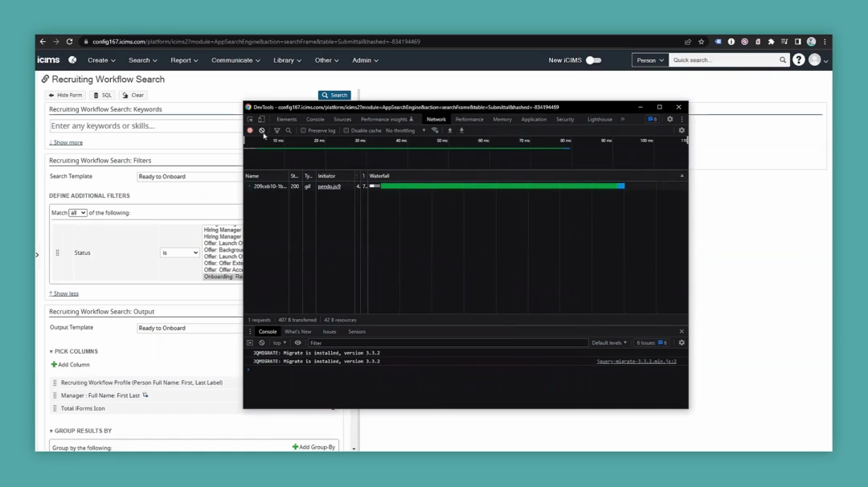This screenshot has height=487, width=868.
Task: Open the No throttling dropdown
Action: 406,131
